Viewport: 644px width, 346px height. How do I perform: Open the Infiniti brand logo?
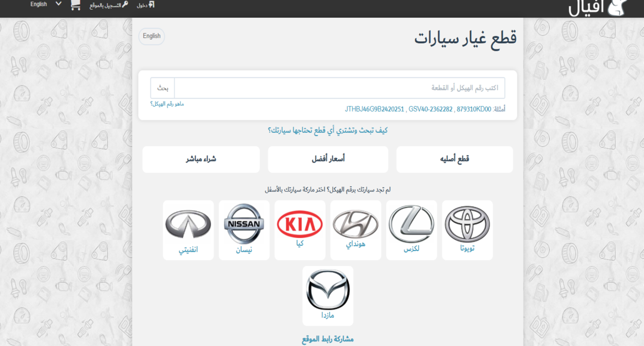(x=188, y=224)
